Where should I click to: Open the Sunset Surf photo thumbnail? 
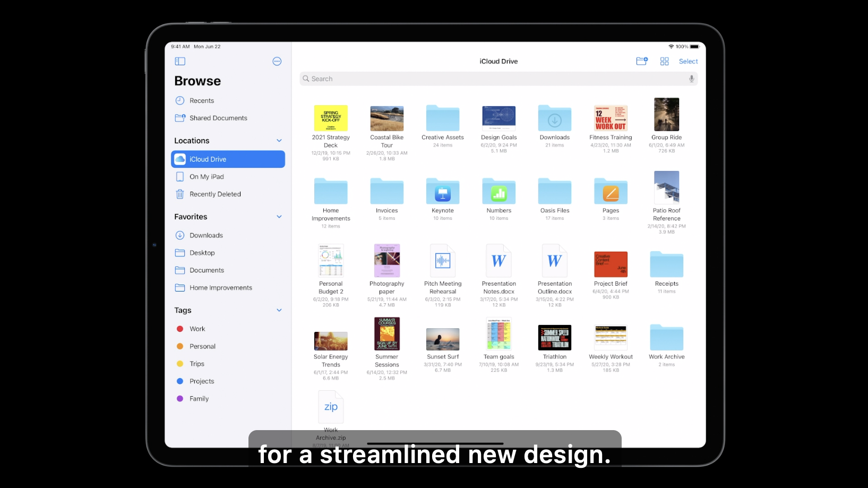pyautogui.click(x=442, y=339)
